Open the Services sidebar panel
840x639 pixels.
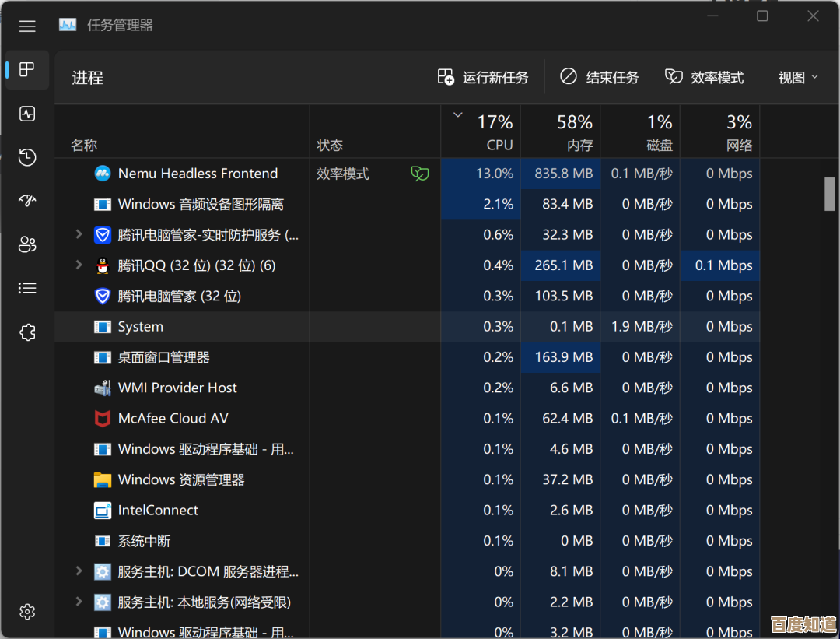click(27, 332)
